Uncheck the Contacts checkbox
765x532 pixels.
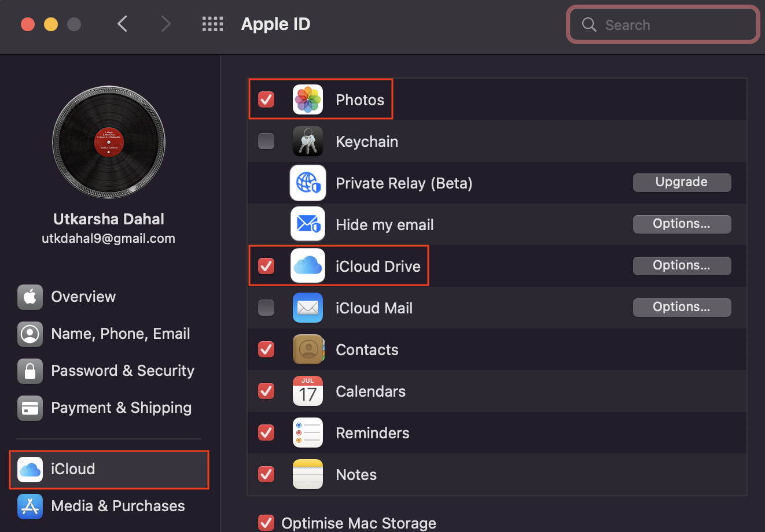click(266, 349)
